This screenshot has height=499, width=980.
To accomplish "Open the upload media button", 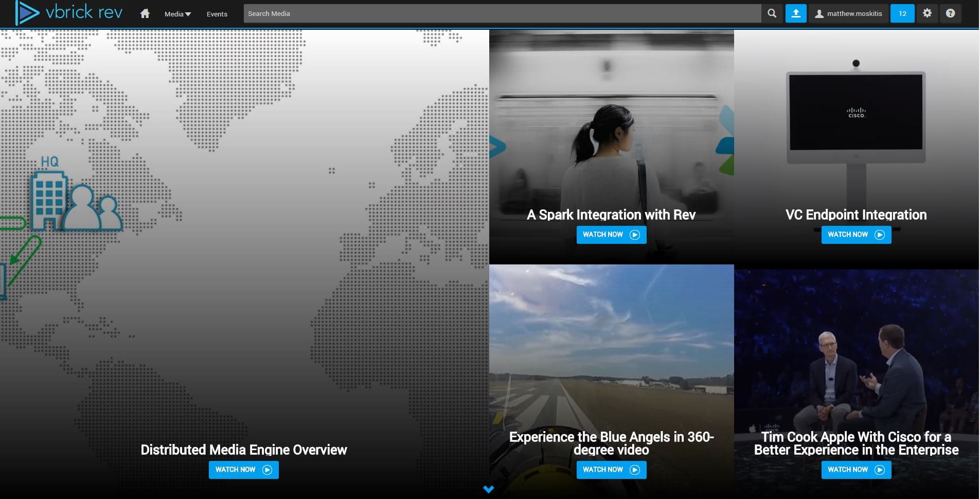I will click(795, 14).
